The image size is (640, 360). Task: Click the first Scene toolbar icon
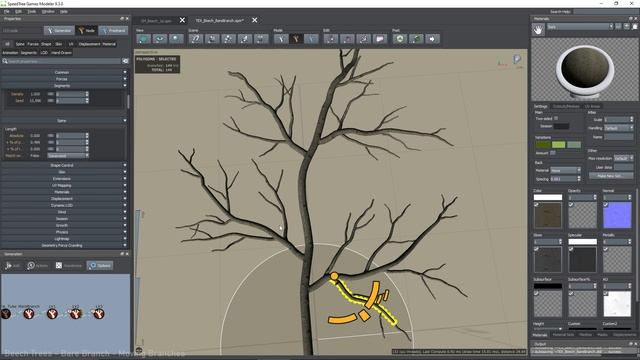click(196, 39)
